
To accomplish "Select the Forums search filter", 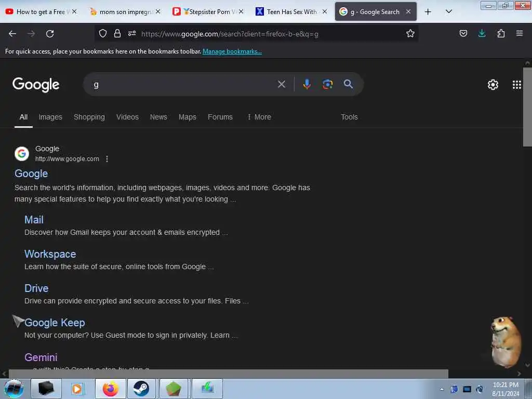I will [x=220, y=117].
